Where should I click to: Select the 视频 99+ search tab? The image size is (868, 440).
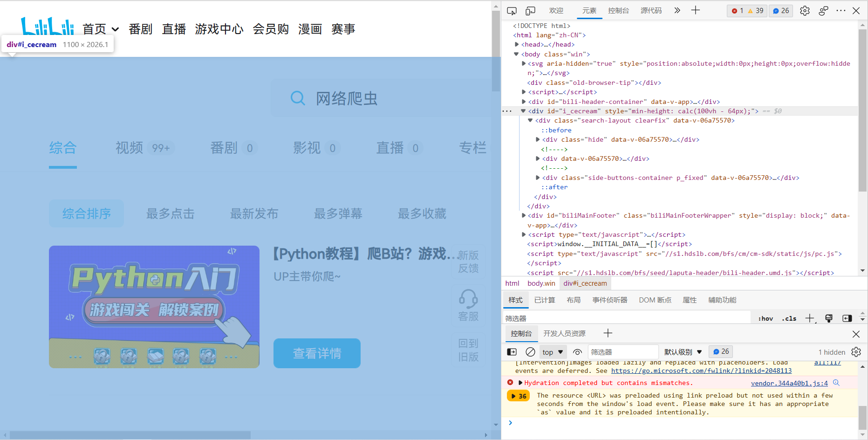(x=145, y=148)
